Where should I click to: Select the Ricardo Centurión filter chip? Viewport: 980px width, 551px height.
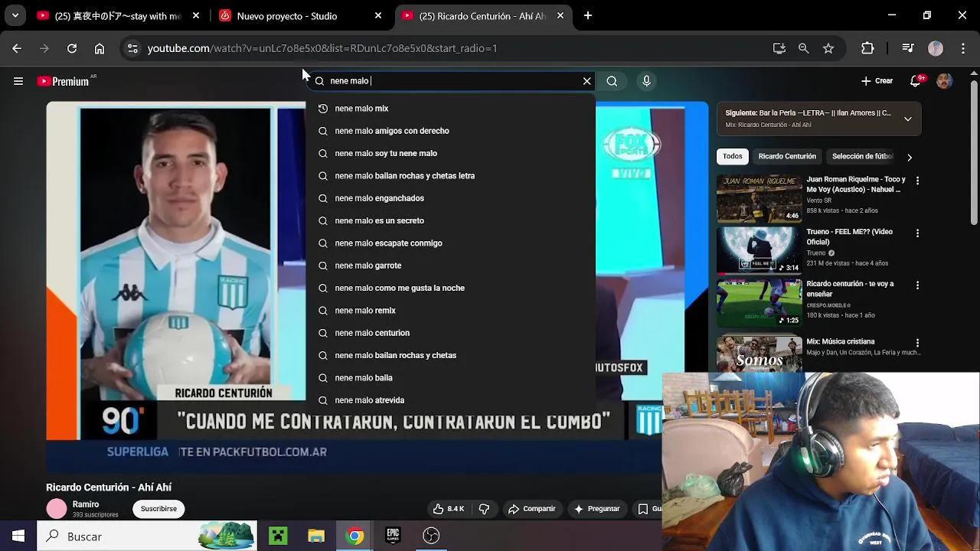(x=787, y=156)
